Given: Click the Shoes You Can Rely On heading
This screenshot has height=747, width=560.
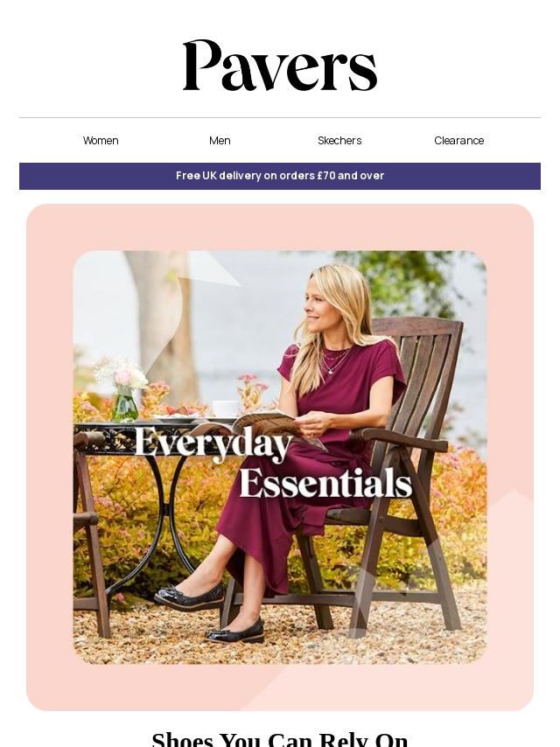Looking at the screenshot, I should (x=280, y=739).
